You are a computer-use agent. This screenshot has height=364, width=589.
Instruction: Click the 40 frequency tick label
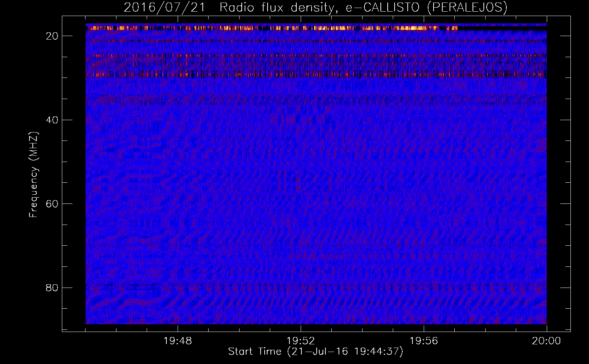click(x=52, y=120)
